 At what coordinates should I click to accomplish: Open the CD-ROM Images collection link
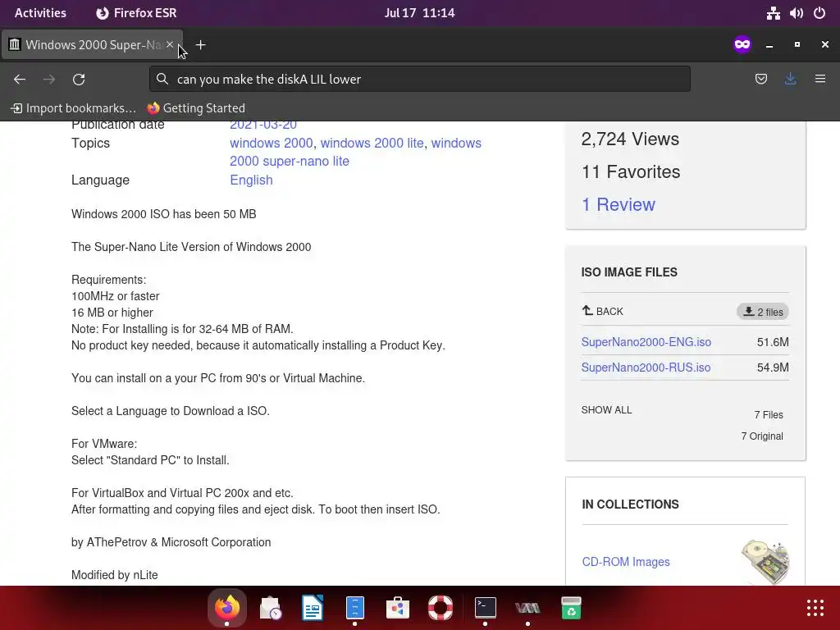click(626, 562)
